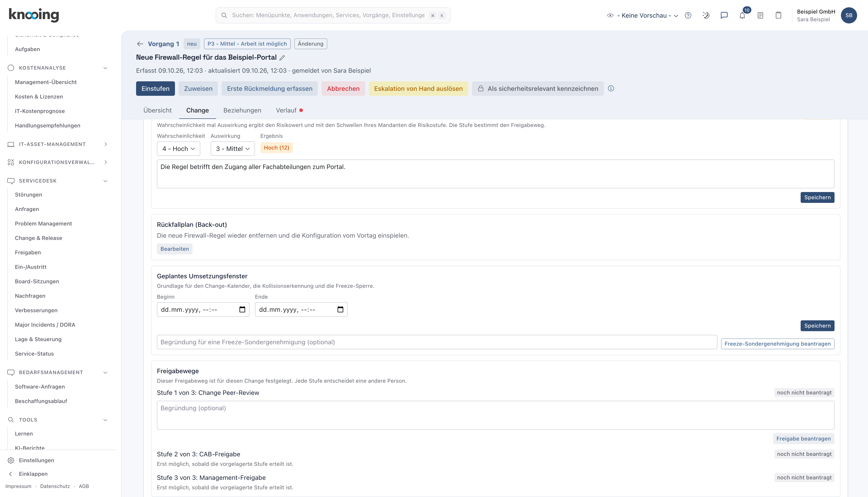Viewport: 868px width, 497px height.
Task: Click the Freeze-Sondergenehmigung reason input field
Action: click(437, 342)
